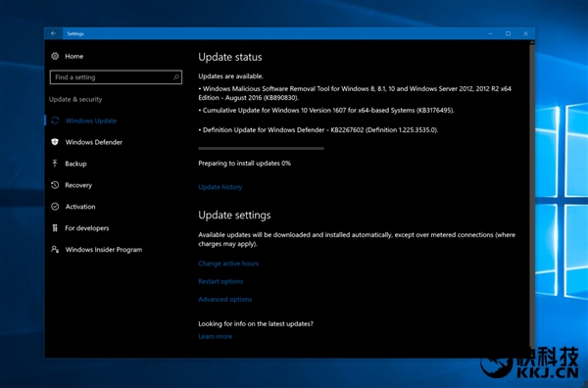Minimize the Settings window

[491, 33]
